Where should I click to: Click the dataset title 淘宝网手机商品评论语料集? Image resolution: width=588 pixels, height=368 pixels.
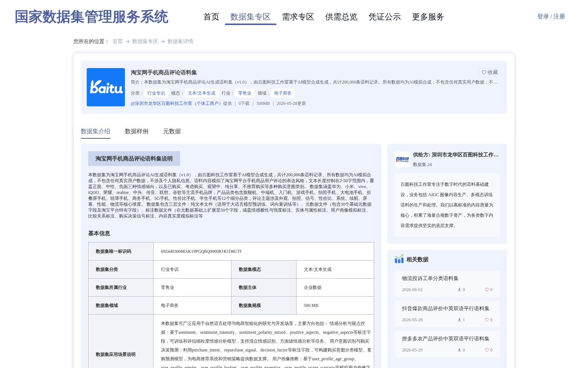pos(164,72)
